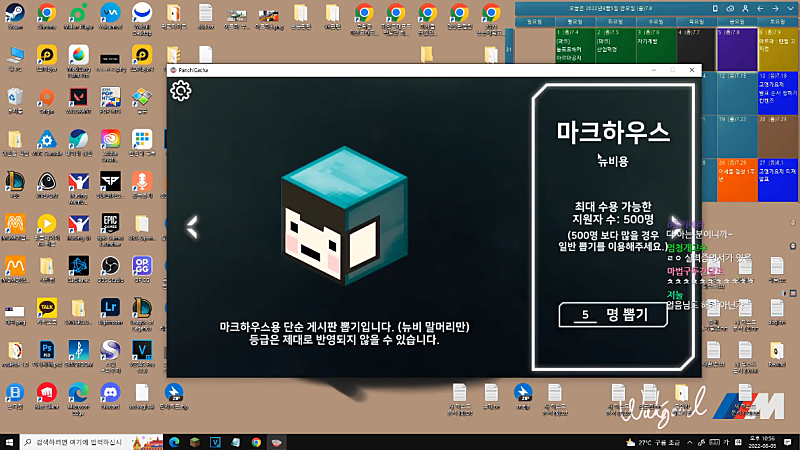Image resolution: width=800 pixels, height=450 pixels.
Task: Open the gear settings in PanchiGacha
Action: 181,91
